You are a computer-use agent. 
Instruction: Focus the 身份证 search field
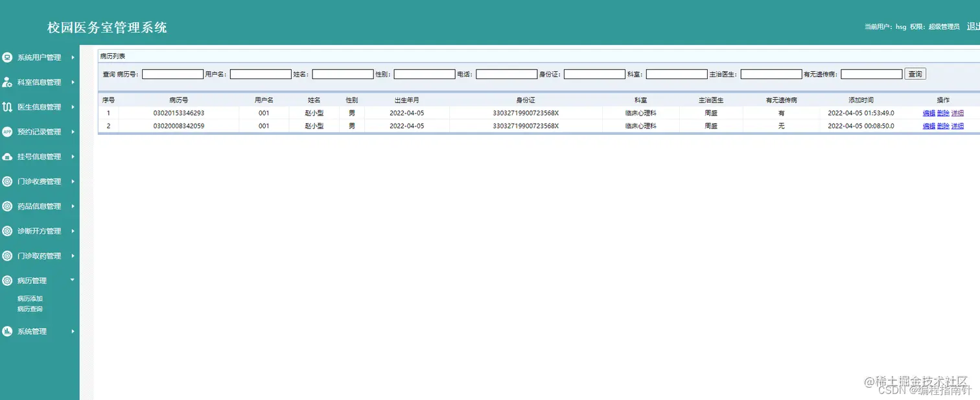point(594,75)
